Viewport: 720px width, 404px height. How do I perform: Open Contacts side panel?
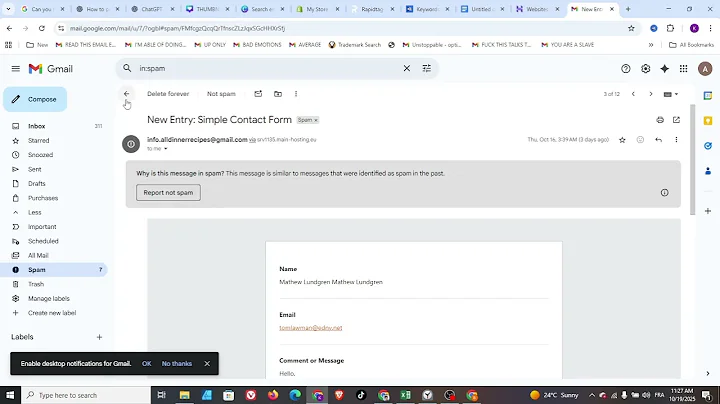[708, 171]
